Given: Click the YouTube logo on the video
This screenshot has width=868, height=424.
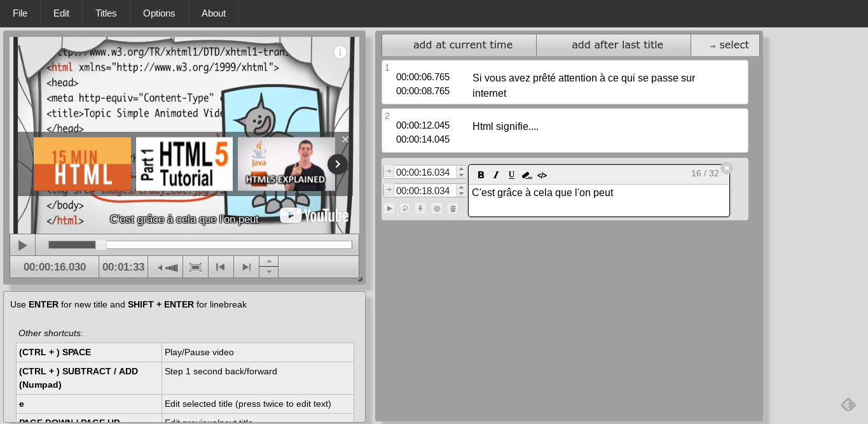Looking at the screenshot, I should 314,216.
